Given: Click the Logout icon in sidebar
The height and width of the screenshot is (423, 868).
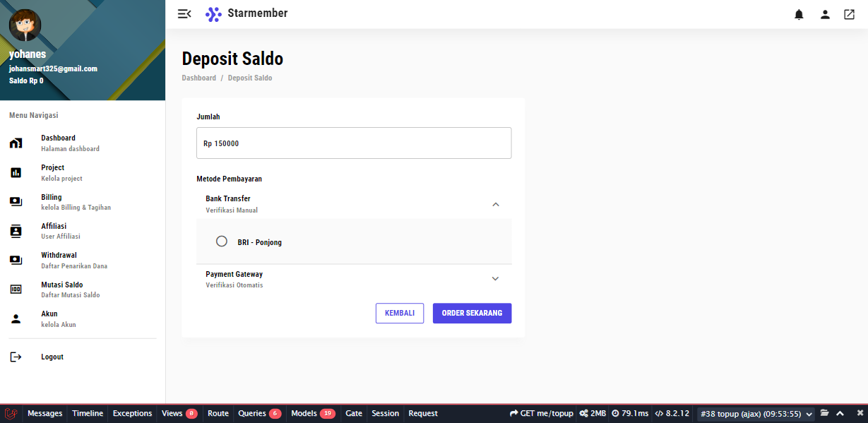Looking at the screenshot, I should click(x=16, y=357).
